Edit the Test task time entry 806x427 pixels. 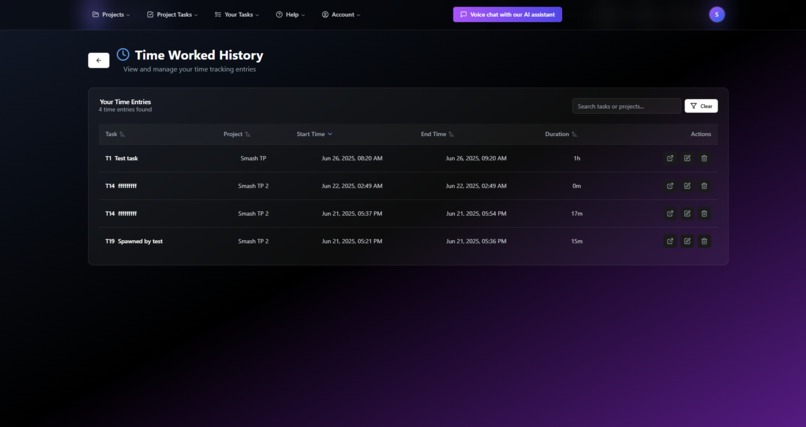[687, 158]
